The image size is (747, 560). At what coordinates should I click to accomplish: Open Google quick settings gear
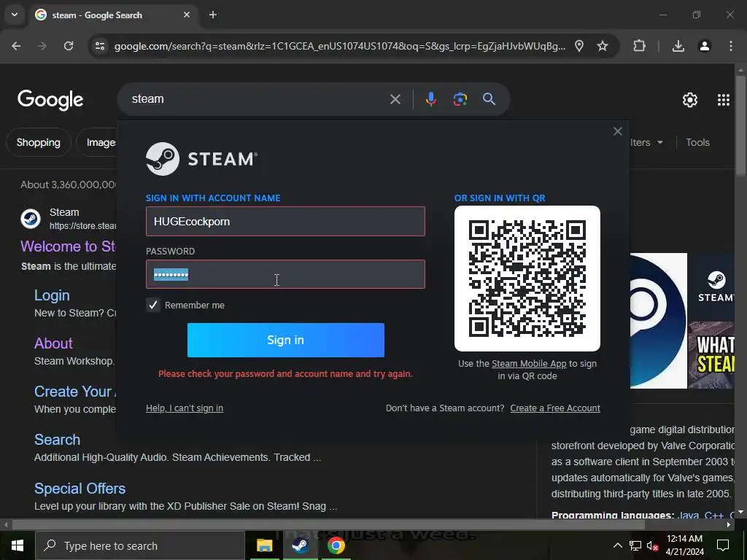coord(690,99)
